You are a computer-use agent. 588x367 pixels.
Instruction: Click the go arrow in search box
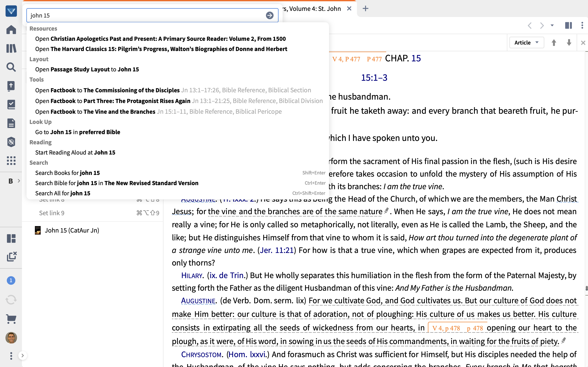click(269, 15)
